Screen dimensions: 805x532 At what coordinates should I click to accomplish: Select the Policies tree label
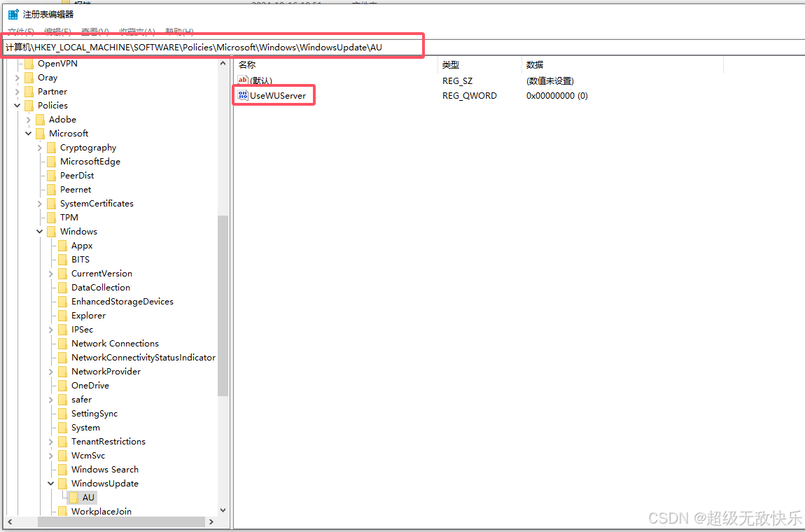53,105
